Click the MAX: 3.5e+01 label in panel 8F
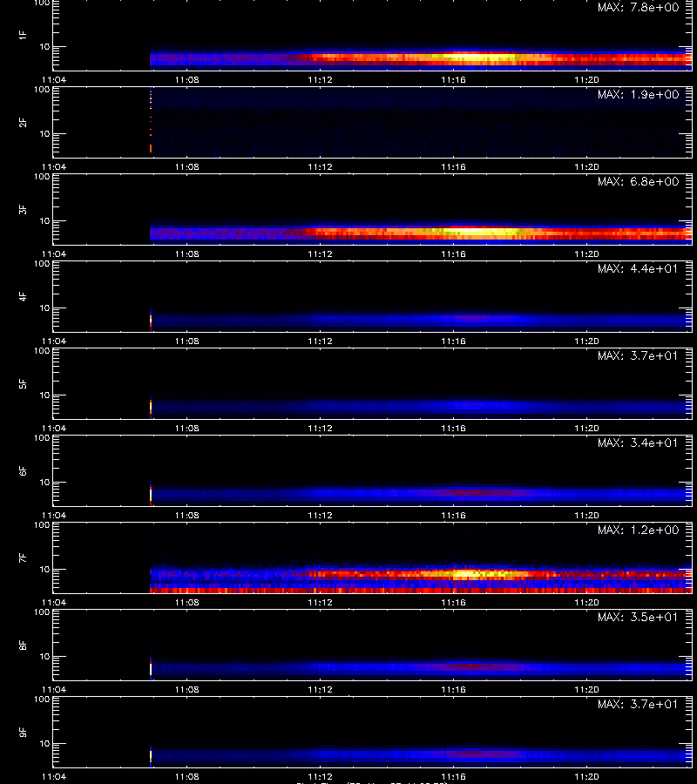Image resolution: width=697 pixels, height=784 pixels. 638,617
